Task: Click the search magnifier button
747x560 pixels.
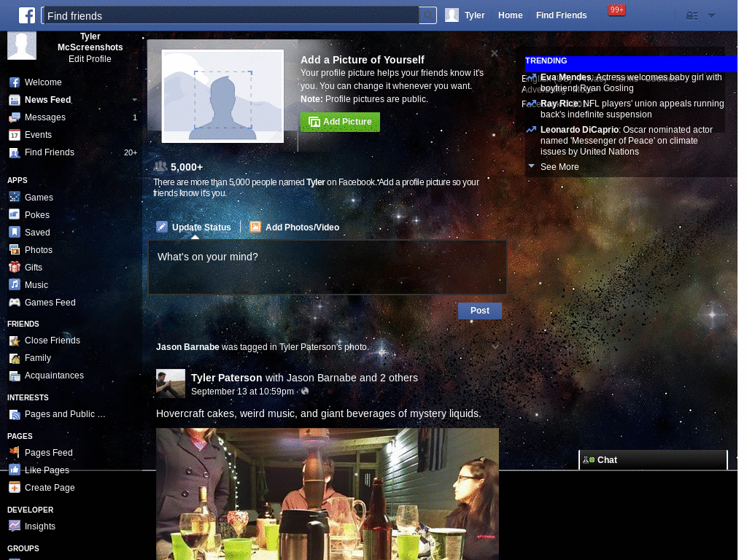Action: coord(427,16)
